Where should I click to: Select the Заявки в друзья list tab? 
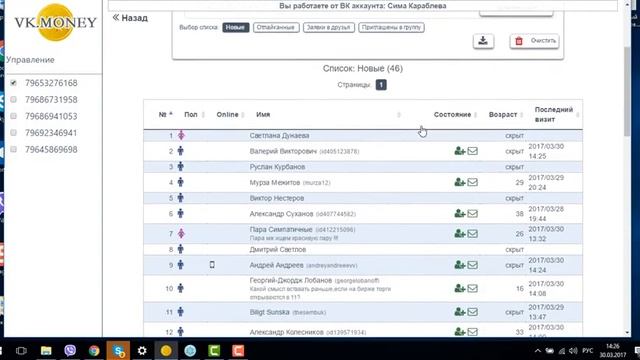pos(329,27)
